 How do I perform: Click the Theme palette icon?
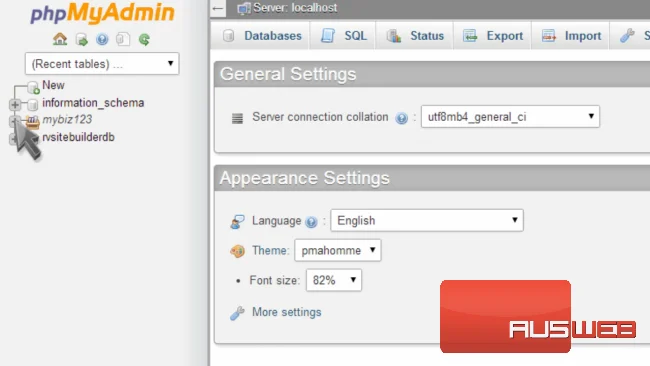coord(238,251)
